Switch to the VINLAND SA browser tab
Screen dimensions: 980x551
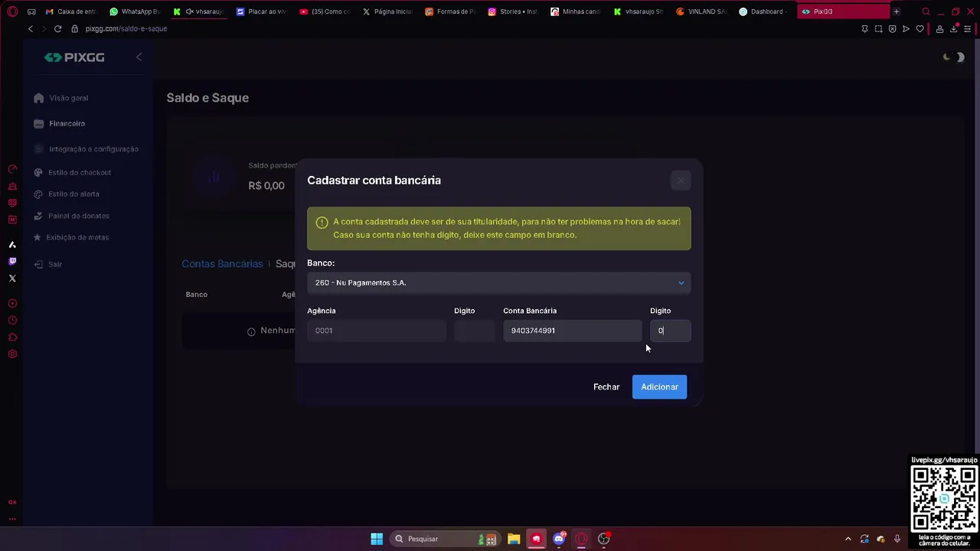pos(702,11)
